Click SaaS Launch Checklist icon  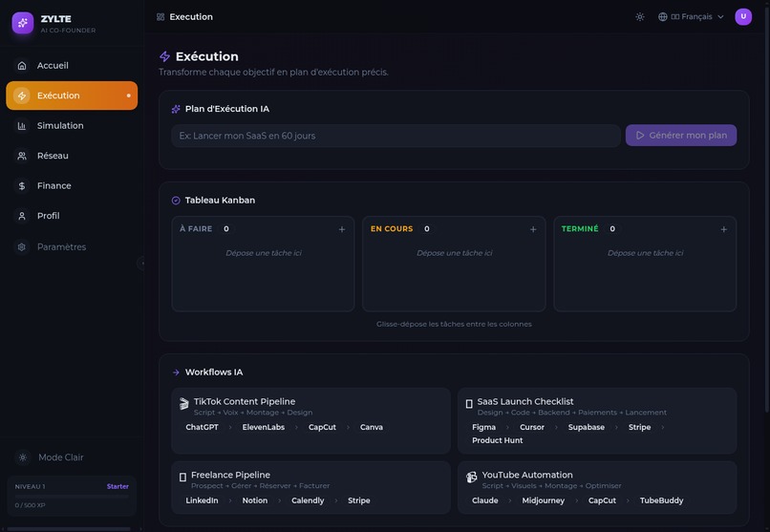tap(468, 403)
